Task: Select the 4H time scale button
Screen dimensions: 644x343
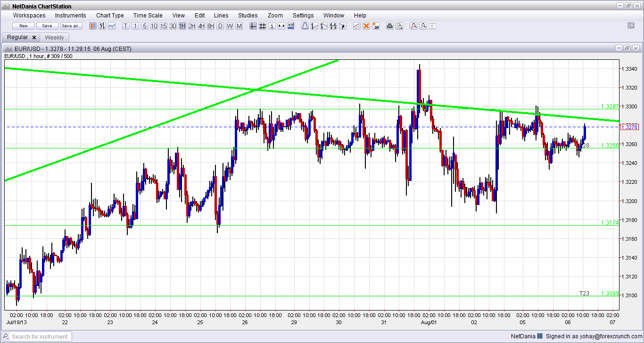Action: [x=201, y=26]
